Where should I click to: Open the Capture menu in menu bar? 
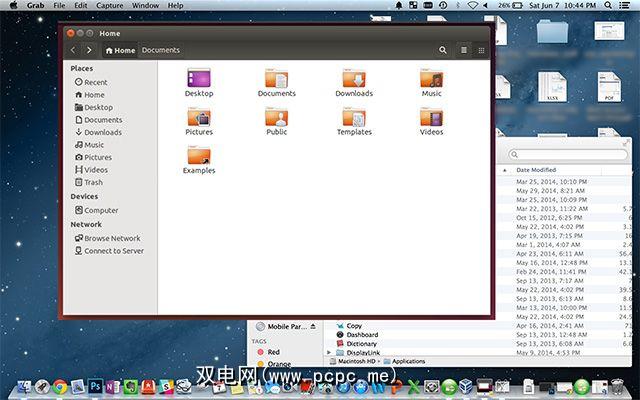coord(109,6)
